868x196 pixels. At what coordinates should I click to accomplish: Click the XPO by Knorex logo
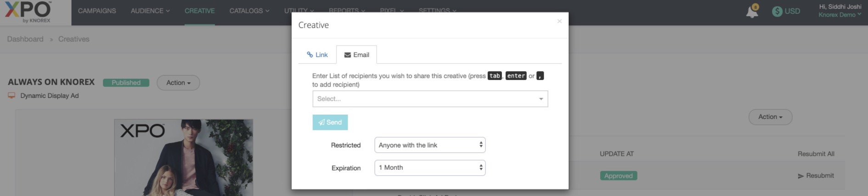pos(28,12)
